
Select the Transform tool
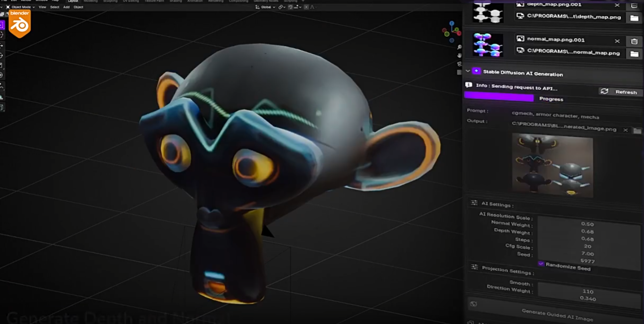(2, 75)
